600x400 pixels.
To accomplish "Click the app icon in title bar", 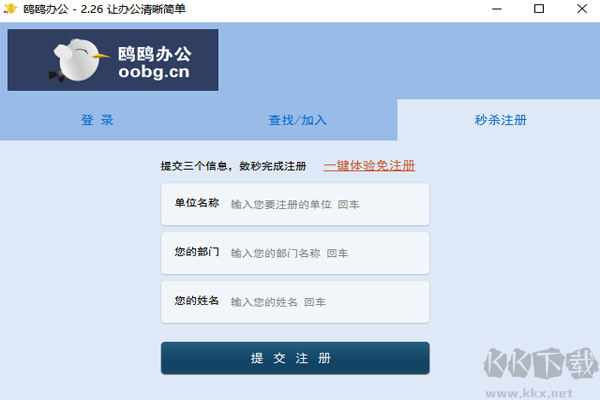I will 11,8.
